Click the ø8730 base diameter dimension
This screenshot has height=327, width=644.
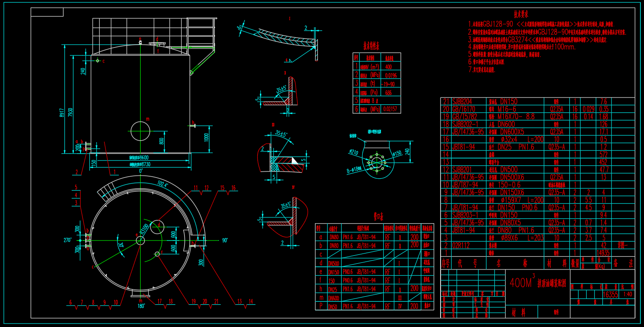(139, 164)
